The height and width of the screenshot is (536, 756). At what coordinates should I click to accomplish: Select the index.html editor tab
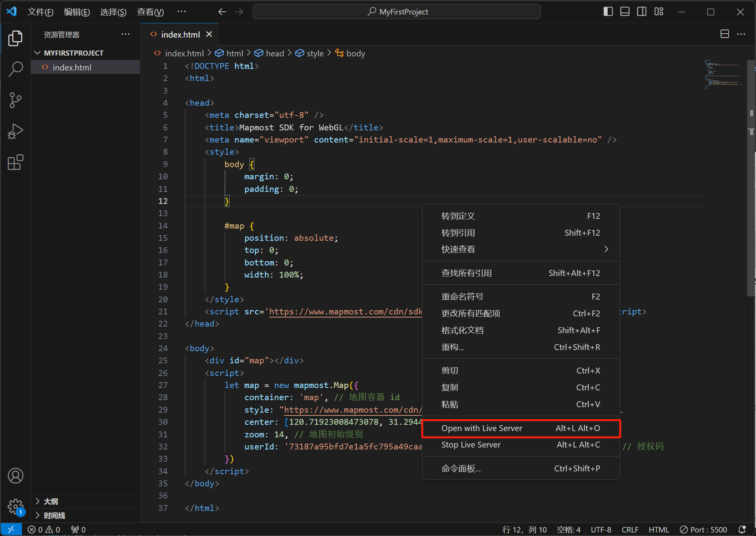[180, 34]
